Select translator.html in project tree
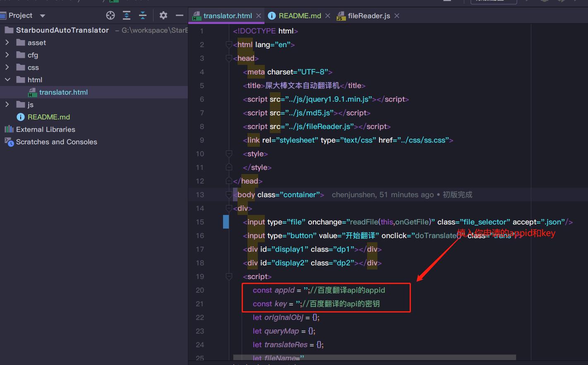Viewport: 588px width, 365px height. click(94, 92)
